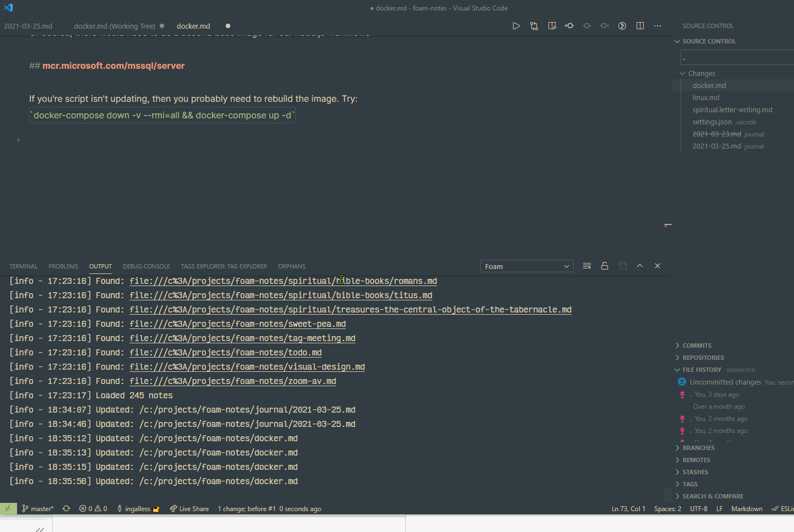This screenshot has height=532, width=794.
Task: Open the More Actions ellipsis icon
Action: (x=657, y=25)
